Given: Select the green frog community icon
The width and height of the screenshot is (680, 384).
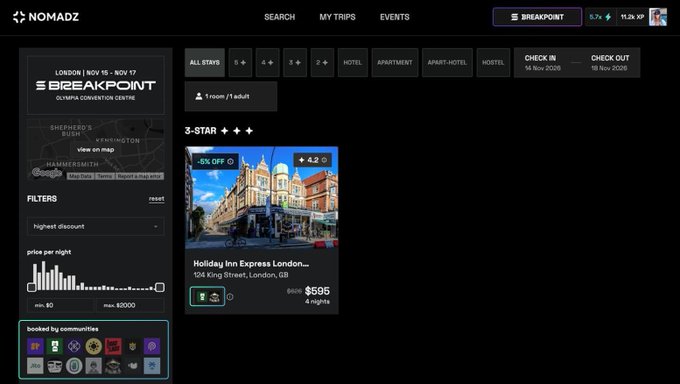Looking at the screenshot, I should point(113,366).
